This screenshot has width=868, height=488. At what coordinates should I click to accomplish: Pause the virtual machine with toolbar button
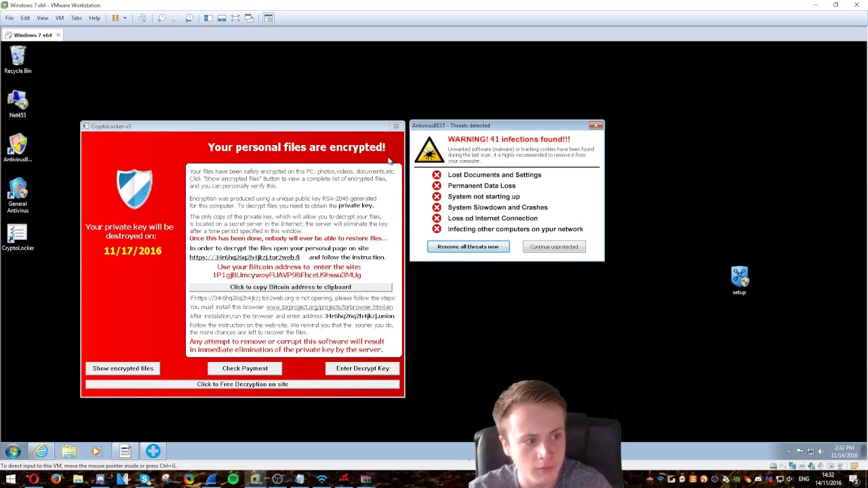click(x=115, y=18)
